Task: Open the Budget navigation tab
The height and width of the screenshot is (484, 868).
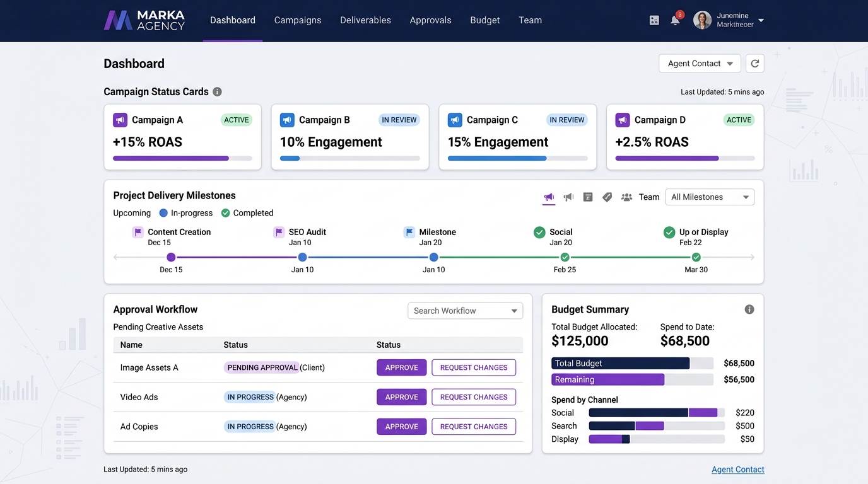Action: tap(484, 20)
